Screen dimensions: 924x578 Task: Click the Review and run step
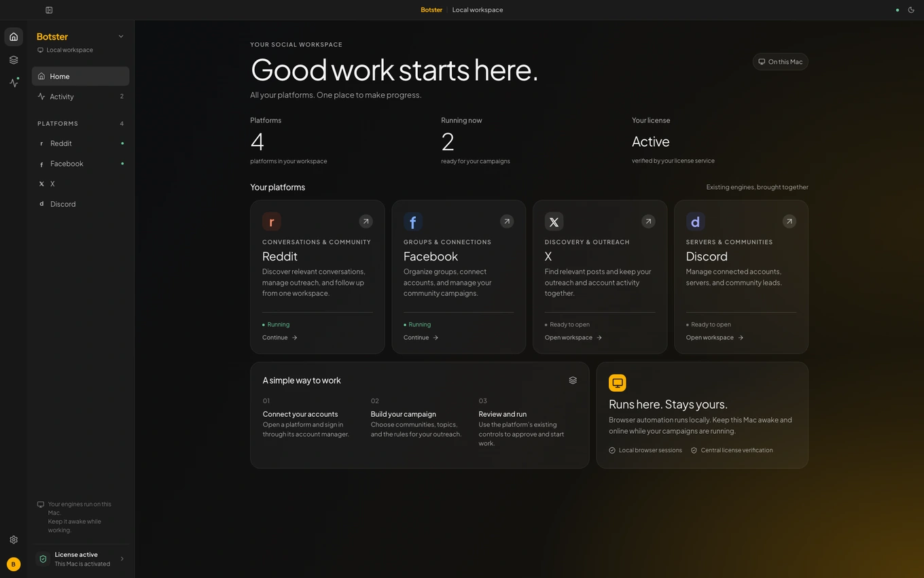coord(503,414)
